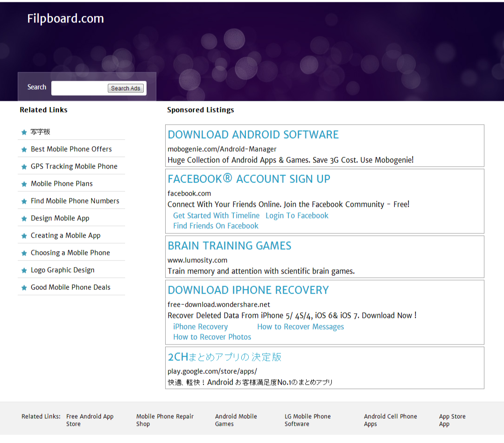Open footer link LG Mobile Phone Software
The image size is (504, 443).
pos(308,420)
